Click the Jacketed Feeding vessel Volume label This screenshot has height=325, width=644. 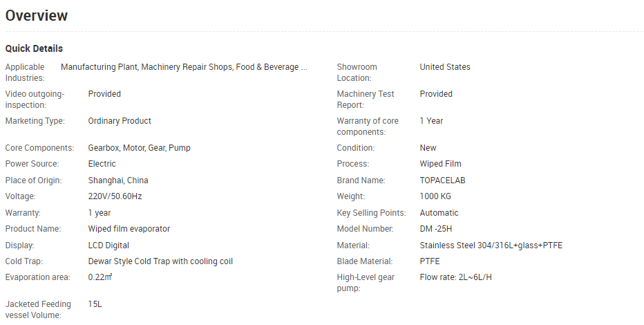tap(38, 310)
